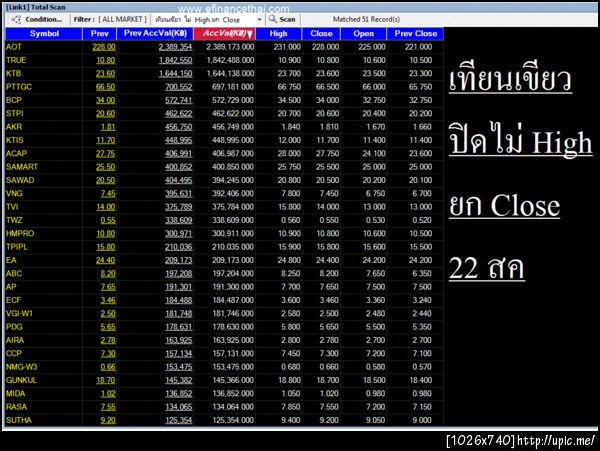Select the MIDA symbol
This screenshot has height=451, width=600.
(x=15, y=394)
